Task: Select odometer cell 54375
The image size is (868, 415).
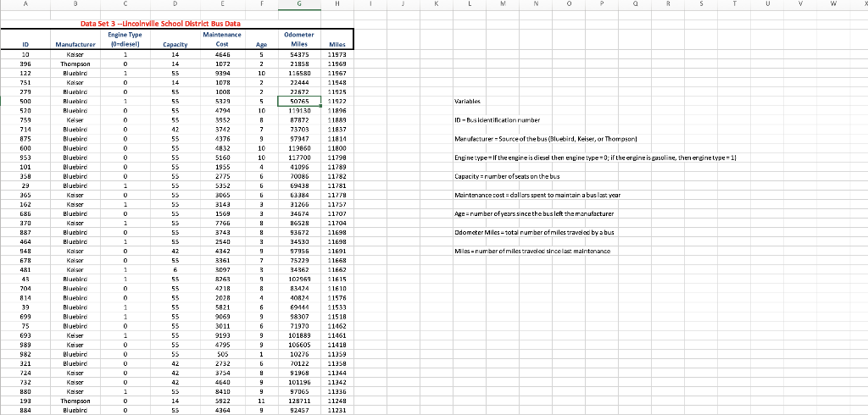Action: [299, 55]
